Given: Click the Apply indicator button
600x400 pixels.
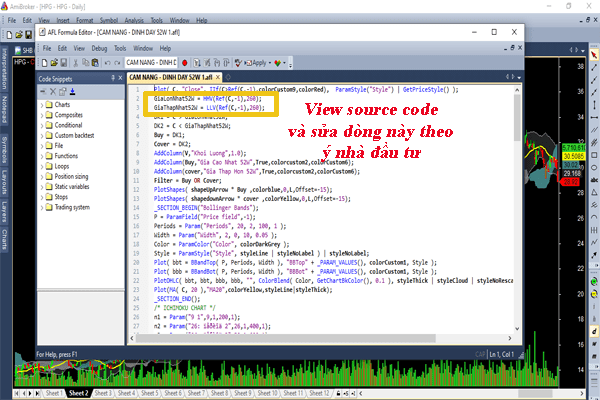Looking at the screenshot, I should pyautogui.click(x=256, y=63).
